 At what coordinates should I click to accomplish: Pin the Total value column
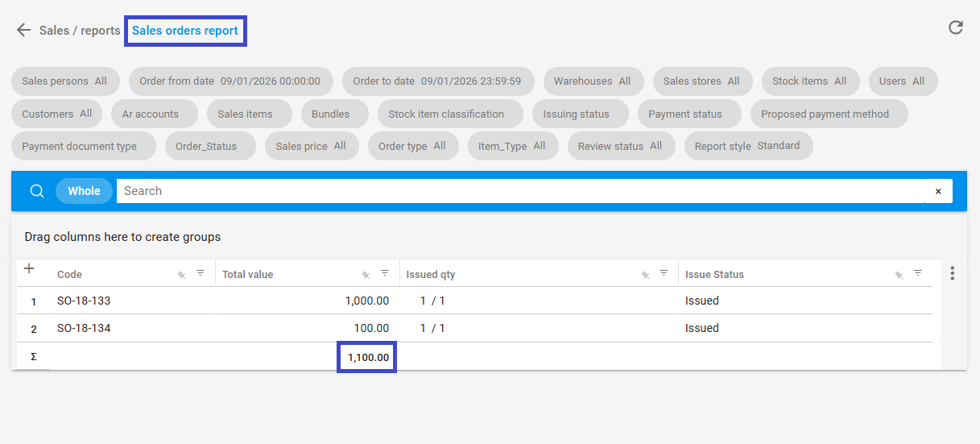pos(366,275)
